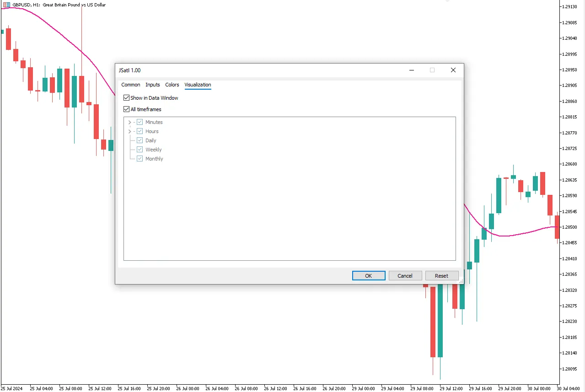Click the 1.28500 price label on axis
This screenshot has width=585, height=392.
pos(569,227)
